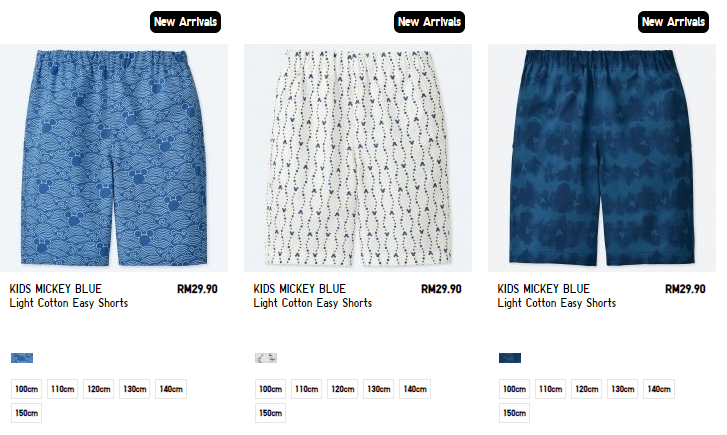Open the white dotted Mickey shorts image
727x435 pixels.
[358, 158]
